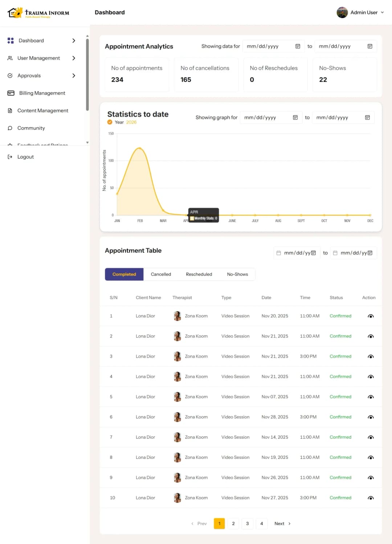The image size is (392, 544).
Task: Go to page 3 of appointments
Action: click(248, 524)
